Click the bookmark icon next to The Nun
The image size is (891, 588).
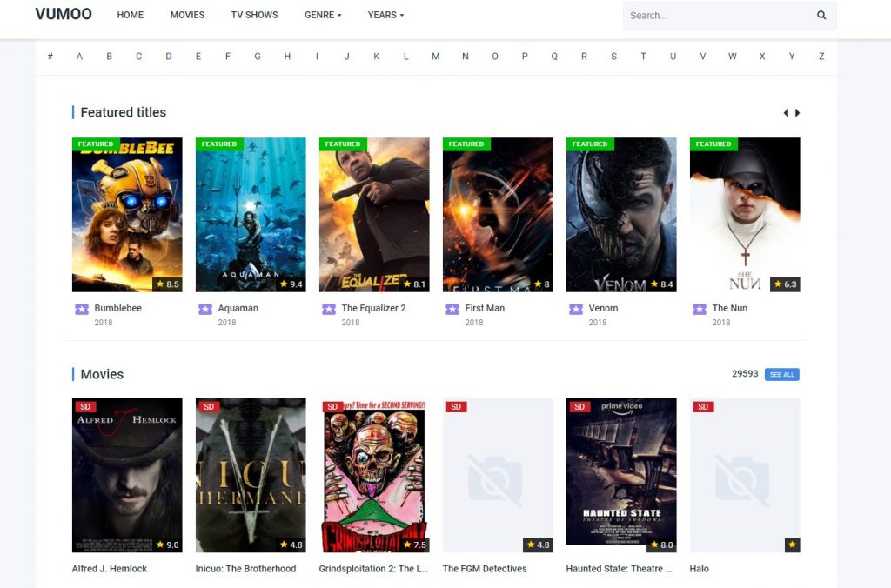point(699,309)
